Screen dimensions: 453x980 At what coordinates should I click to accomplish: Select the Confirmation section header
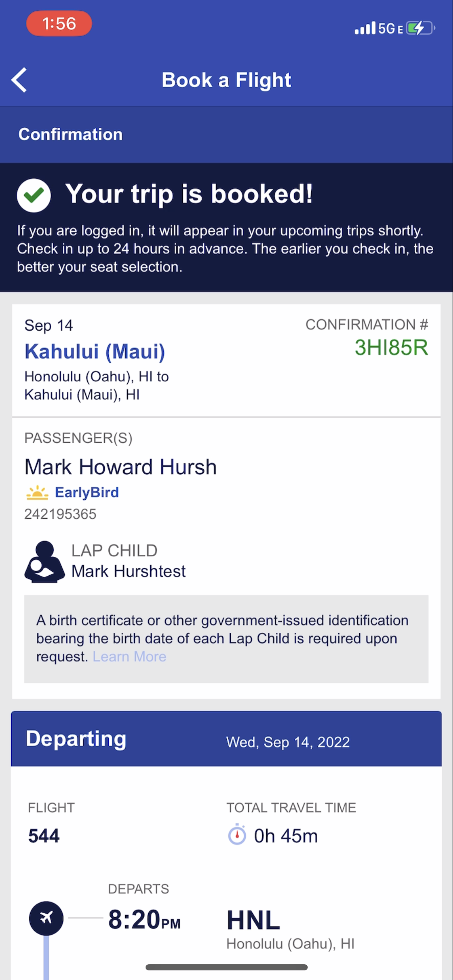coord(70,134)
